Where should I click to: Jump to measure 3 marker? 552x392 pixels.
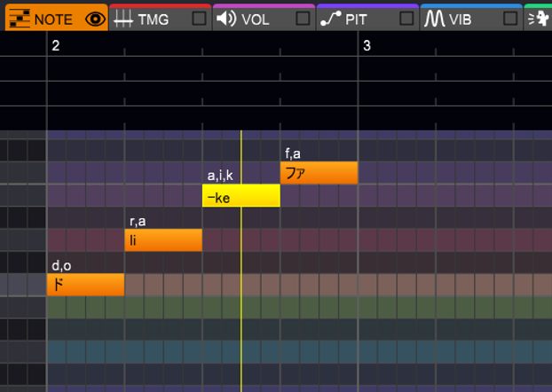367,45
